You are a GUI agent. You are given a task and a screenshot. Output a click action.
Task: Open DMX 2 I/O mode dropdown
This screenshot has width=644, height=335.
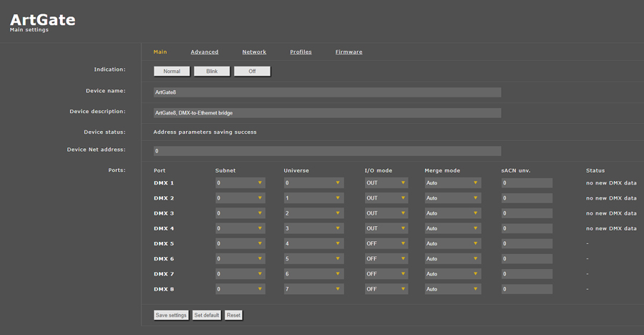click(x=386, y=198)
